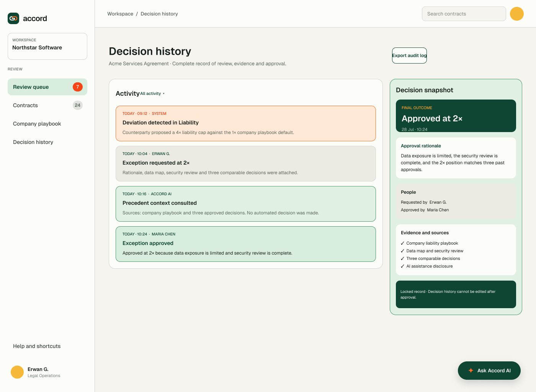
Task: Click the Contracts count badge 24
Action: 78,105
